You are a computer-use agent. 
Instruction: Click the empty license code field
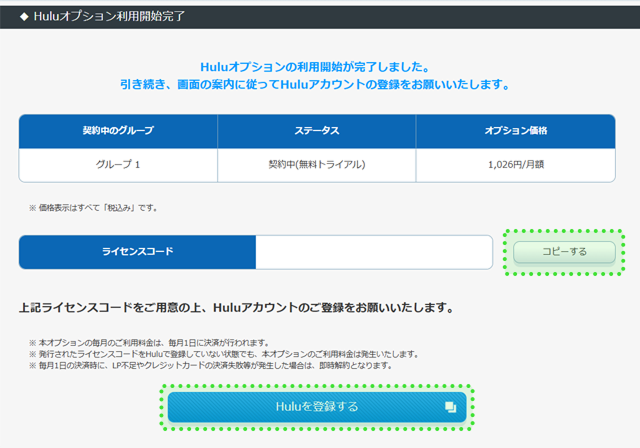[x=374, y=252]
